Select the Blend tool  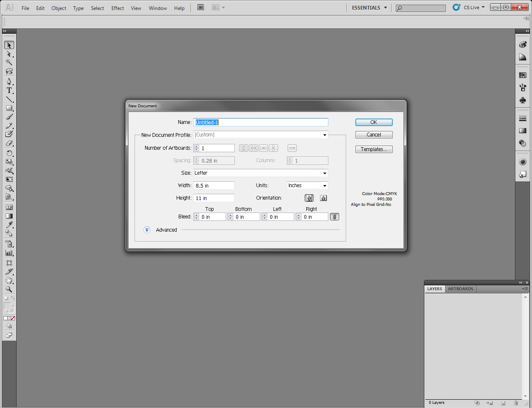pos(9,233)
